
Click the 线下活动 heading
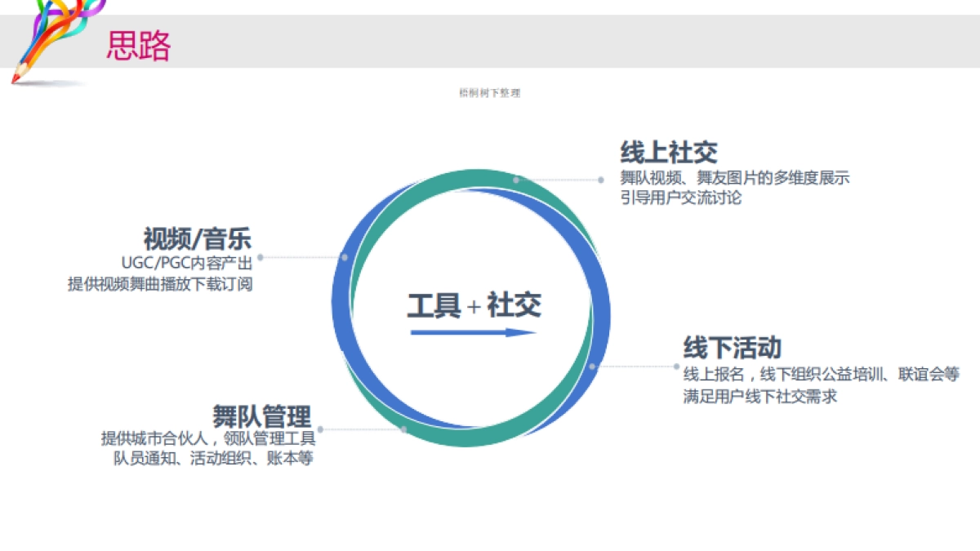point(734,347)
